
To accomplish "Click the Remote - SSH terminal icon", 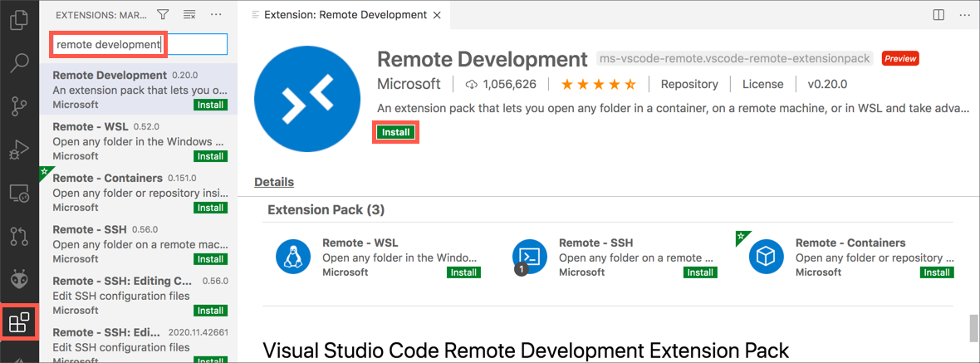I will point(530,257).
